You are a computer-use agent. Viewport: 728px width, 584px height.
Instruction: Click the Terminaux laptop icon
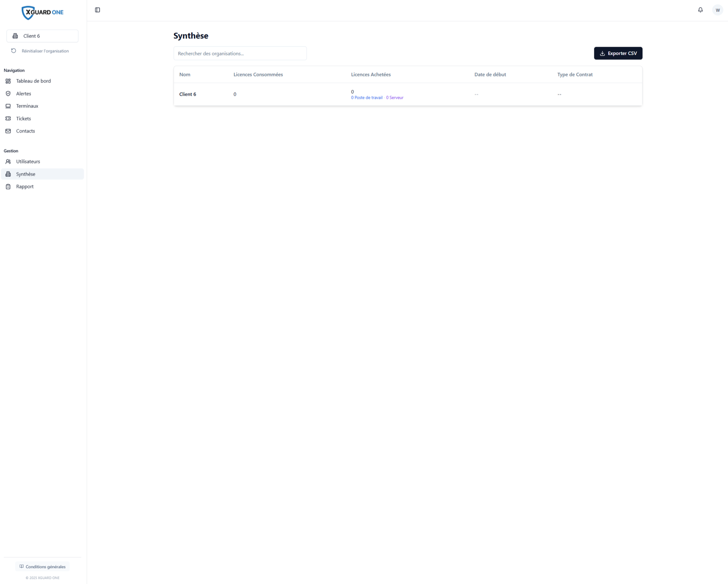pos(8,106)
